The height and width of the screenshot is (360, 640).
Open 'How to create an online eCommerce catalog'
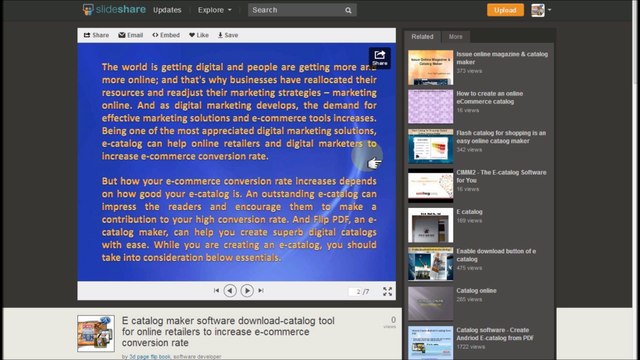point(489,98)
